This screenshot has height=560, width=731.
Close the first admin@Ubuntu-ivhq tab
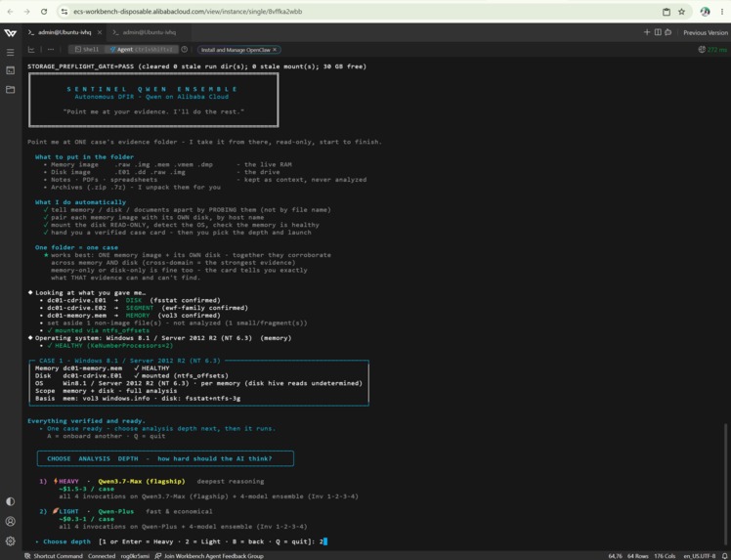click(100, 32)
